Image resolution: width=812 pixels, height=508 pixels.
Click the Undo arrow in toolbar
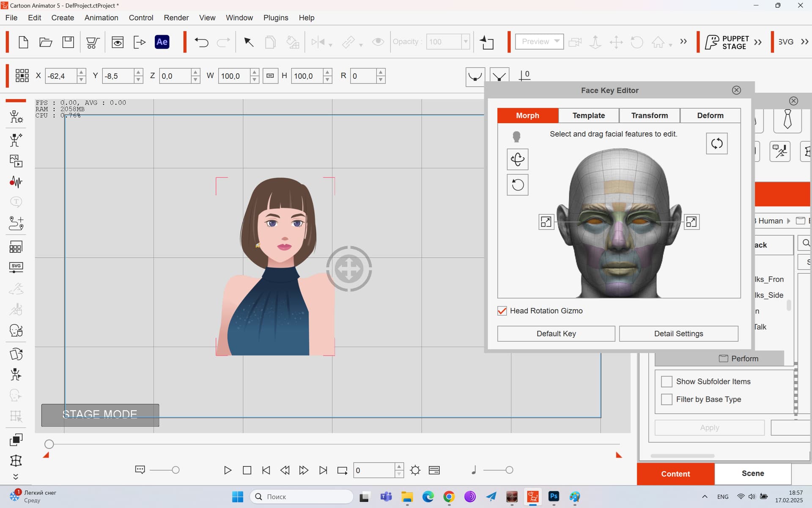(201, 42)
